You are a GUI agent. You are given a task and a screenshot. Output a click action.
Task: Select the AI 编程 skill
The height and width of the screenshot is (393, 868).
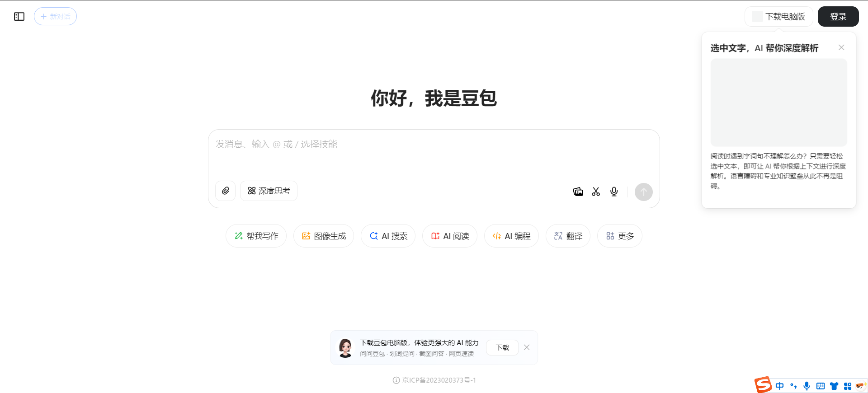coord(511,236)
